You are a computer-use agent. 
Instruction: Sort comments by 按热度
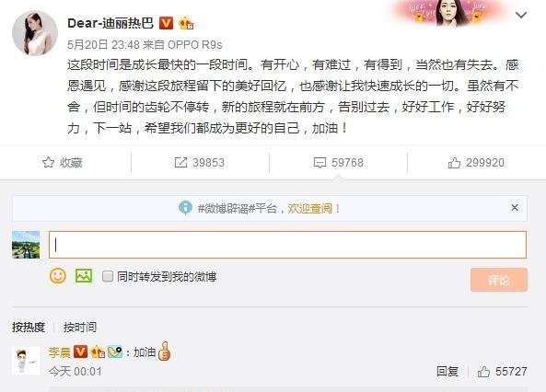[x=29, y=327]
